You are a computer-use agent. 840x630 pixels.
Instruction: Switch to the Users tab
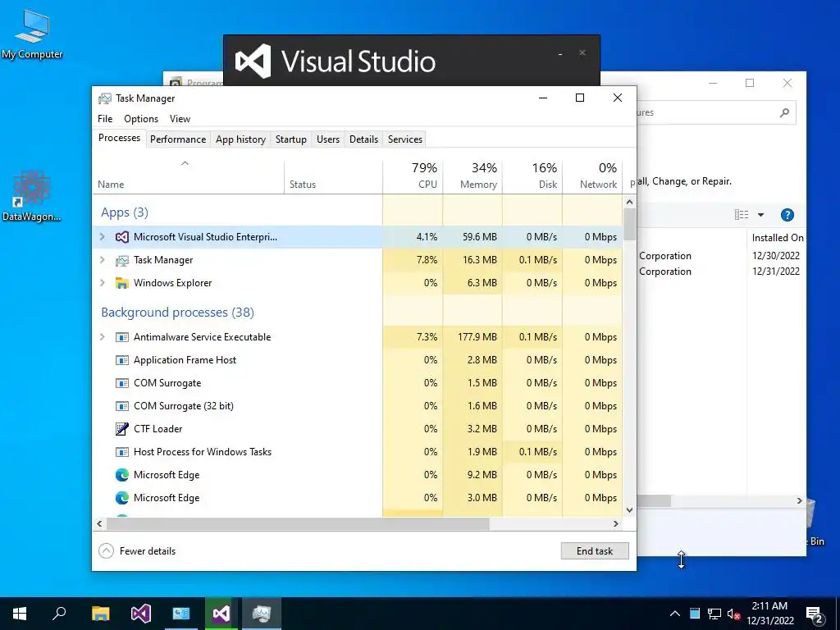pyautogui.click(x=328, y=139)
